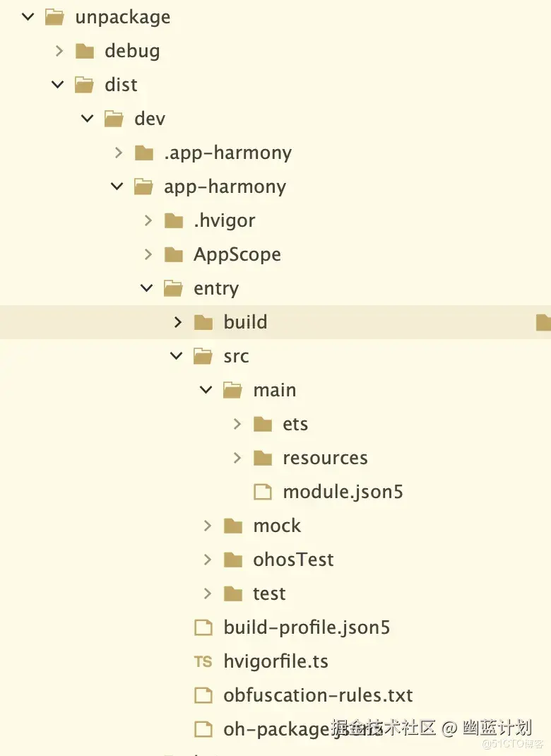Click the ohosTest folder icon
This screenshot has width=551, height=756.
tap(233, 560)
